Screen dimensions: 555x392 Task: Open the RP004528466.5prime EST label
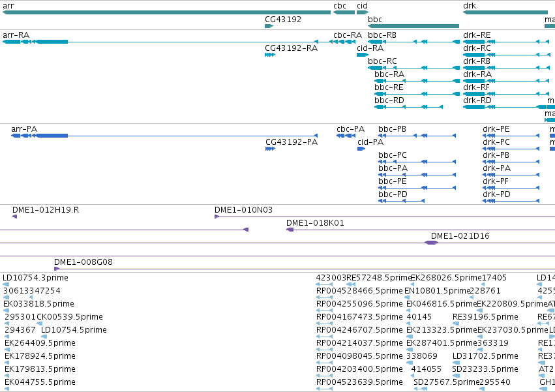(359, 291)
